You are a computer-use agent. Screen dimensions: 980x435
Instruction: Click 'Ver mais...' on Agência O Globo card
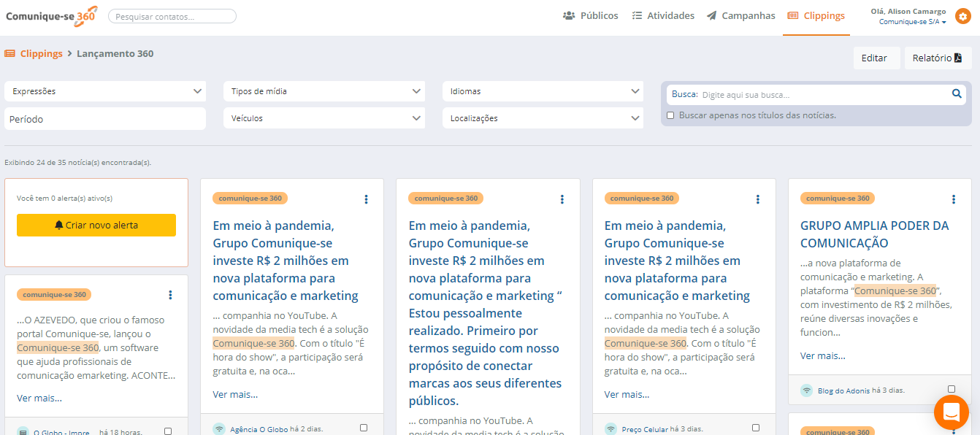click(x=235, y=394)
